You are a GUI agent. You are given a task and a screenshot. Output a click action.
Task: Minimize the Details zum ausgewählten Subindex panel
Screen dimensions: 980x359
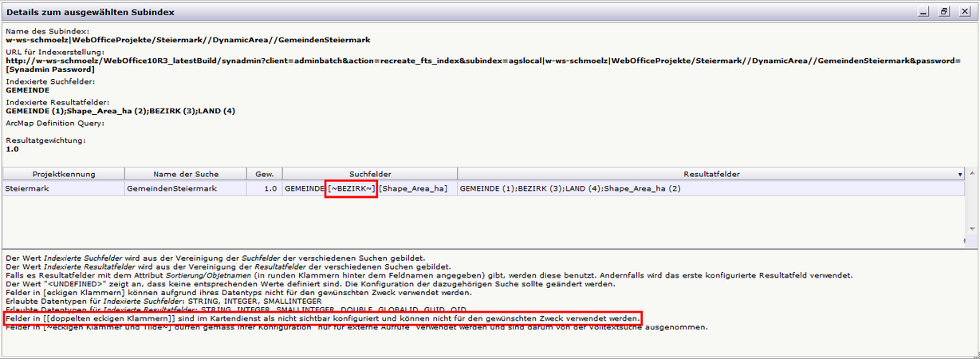924,12
